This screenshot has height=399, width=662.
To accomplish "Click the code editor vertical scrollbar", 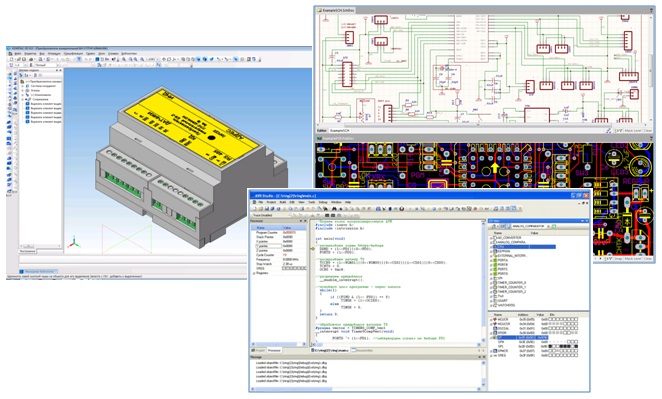I will 483,281.
